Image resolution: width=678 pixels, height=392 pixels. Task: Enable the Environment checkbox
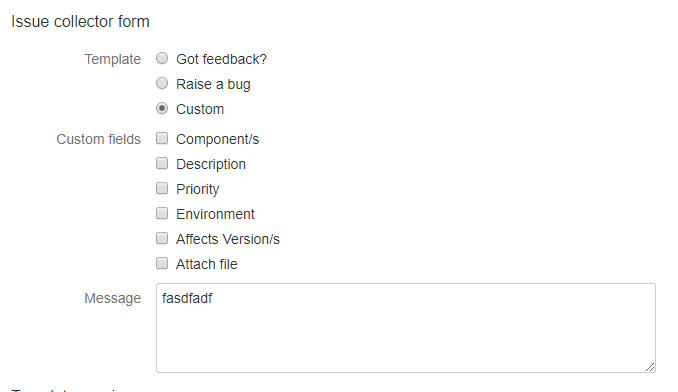162,214
